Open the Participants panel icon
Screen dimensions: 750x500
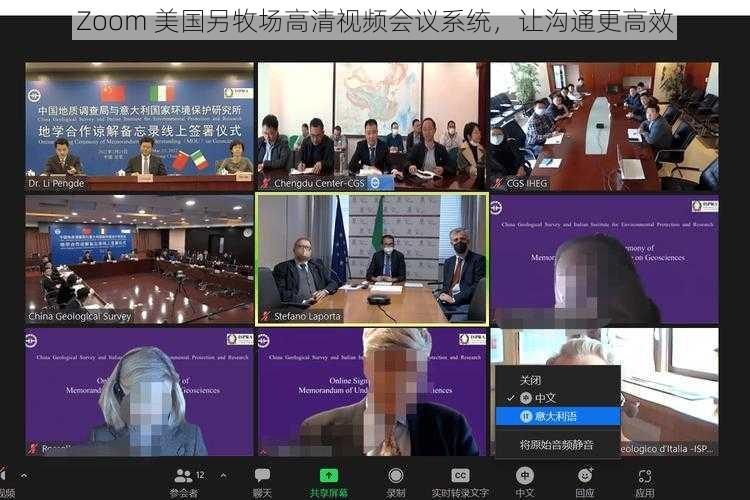click(183, 476)
